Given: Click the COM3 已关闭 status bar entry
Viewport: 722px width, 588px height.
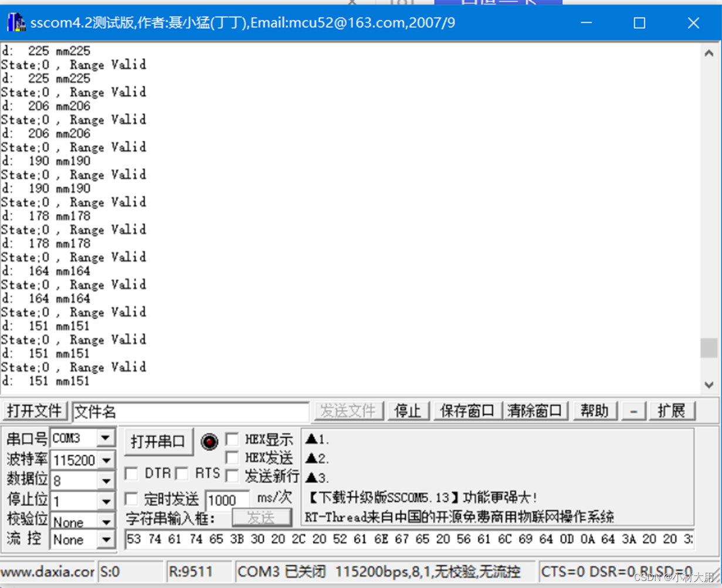Looking at the screenshot, I should coord(386,571).
